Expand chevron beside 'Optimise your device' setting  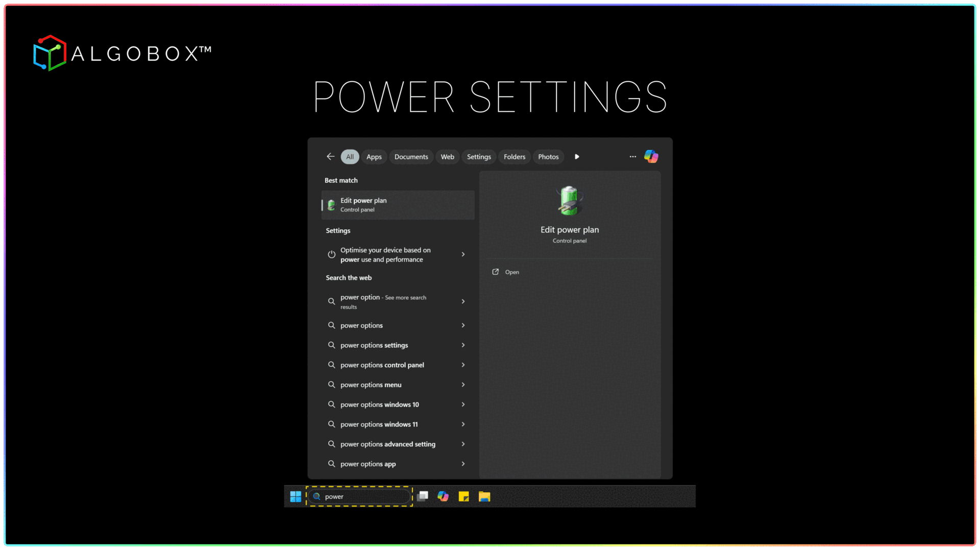pos(463,254)
